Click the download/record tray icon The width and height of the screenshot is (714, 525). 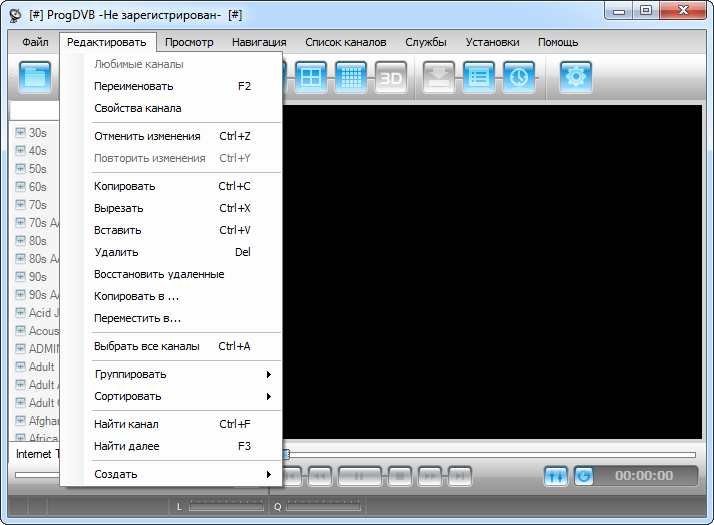pos(439,77)
